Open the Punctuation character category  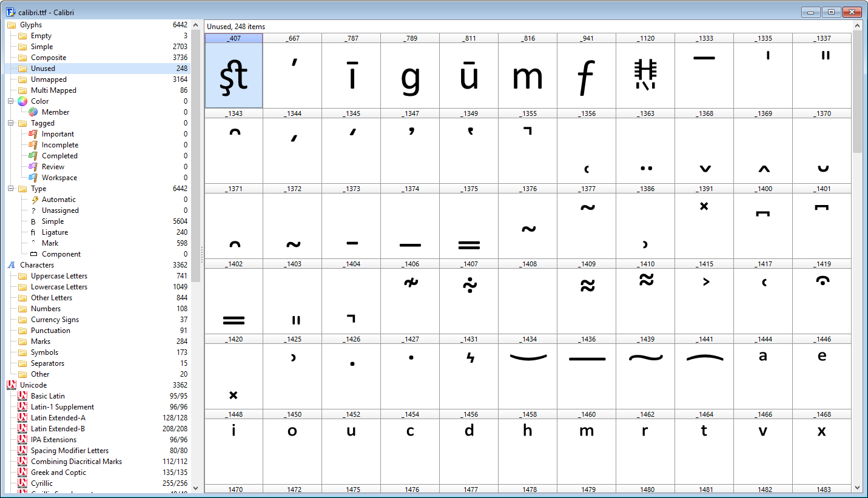pyautogui.click(x=97, y=331)
